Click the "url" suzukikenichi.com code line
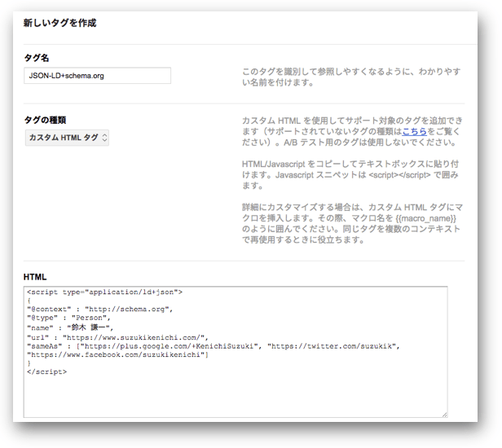Viewport: 502px width, 448px height. click(118, 337)
